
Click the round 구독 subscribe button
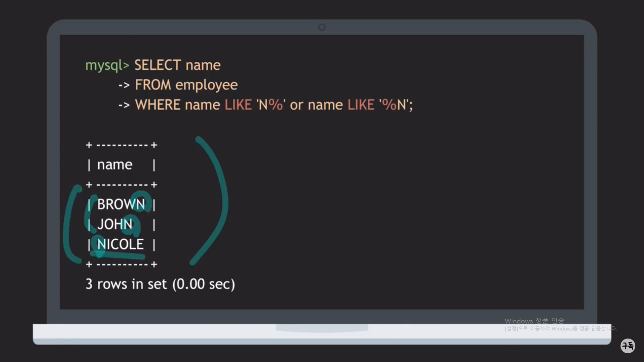[x=628, y=346]
